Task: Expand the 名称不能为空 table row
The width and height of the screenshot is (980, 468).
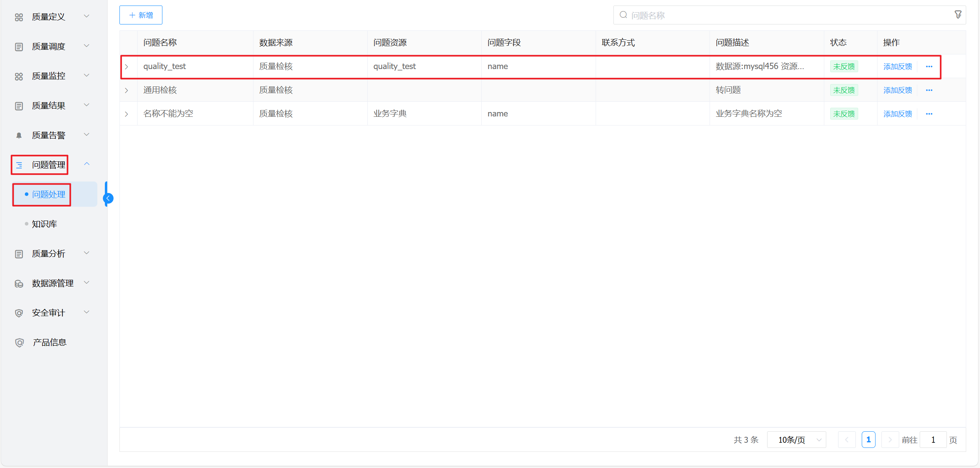Action: click(127, 114)
